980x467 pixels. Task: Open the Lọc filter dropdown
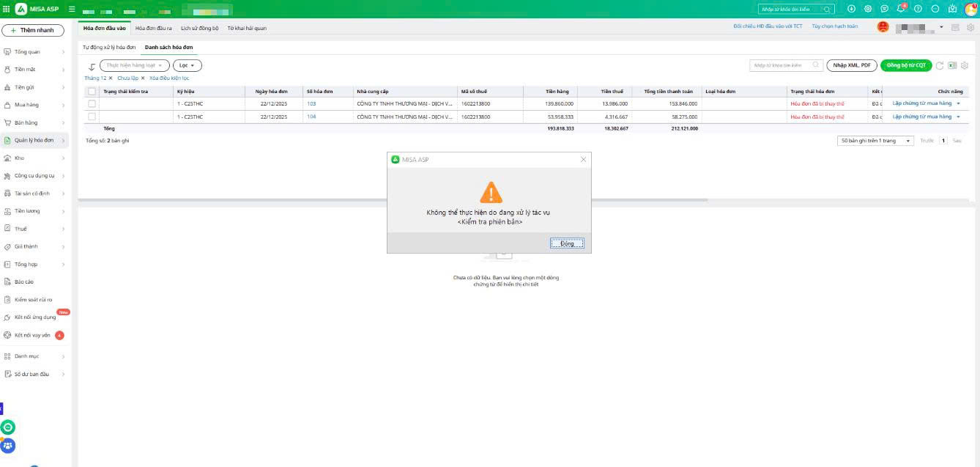(x=187, y=65)
